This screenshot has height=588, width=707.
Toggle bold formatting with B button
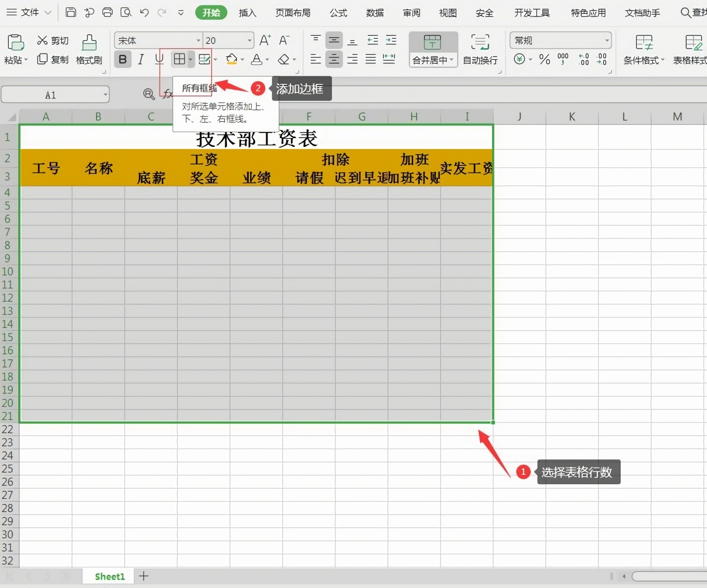point(122,59)
